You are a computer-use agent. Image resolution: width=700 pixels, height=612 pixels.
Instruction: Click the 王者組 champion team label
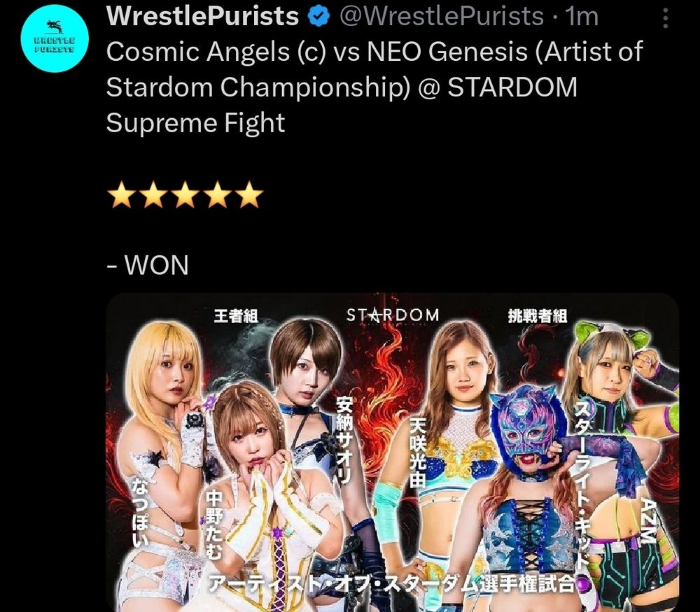pos(236,316)
